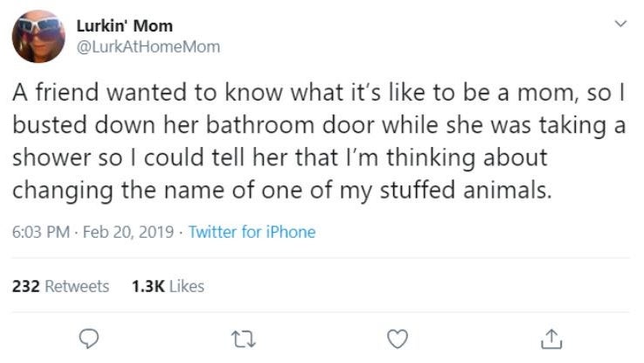The width and height of the screenshot is (644, 363).
Task: Click the Lurkin' Mom display name
Action: (124, 26)
